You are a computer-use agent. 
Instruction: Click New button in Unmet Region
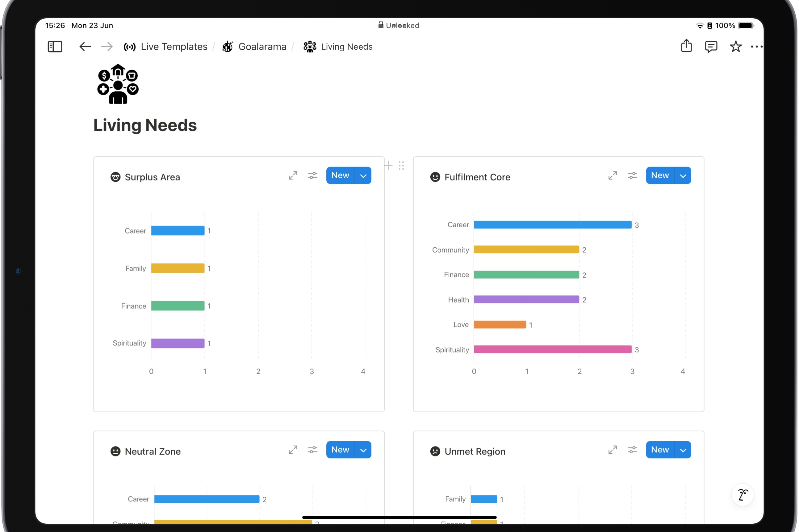pos(659,450)
